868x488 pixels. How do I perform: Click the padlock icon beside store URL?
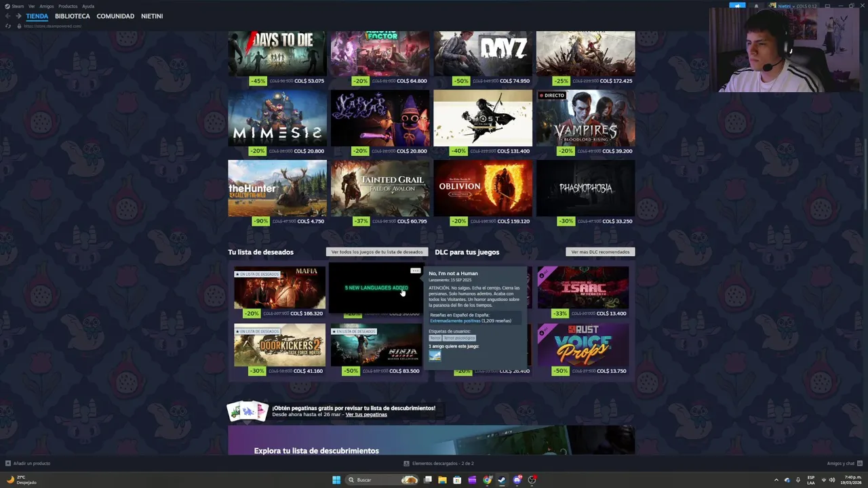click(x=19, y=26)
